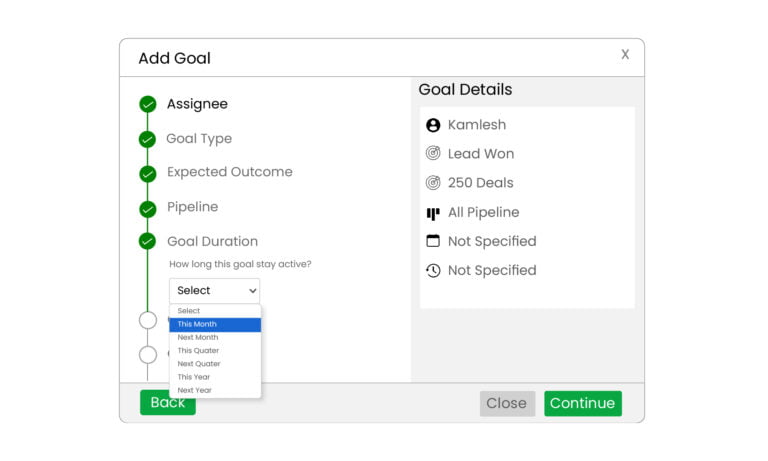The width and height of the screenshot is (768, 461).
Task: Click the first empty upcoming step circle
Action: 148,320
